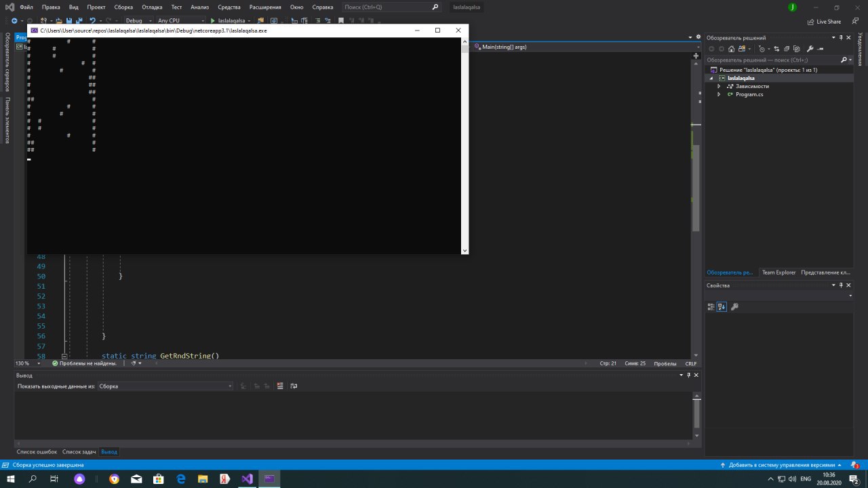868x488 pixels.
Task: Toggle word wrap in Вывод panel
Action: click(294, 386)
